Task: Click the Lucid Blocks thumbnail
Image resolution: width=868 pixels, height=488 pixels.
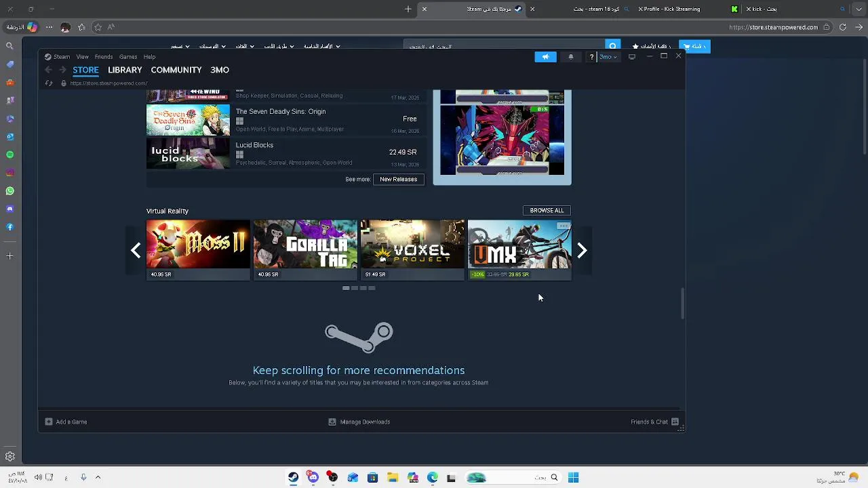Action: coord(188,153)
